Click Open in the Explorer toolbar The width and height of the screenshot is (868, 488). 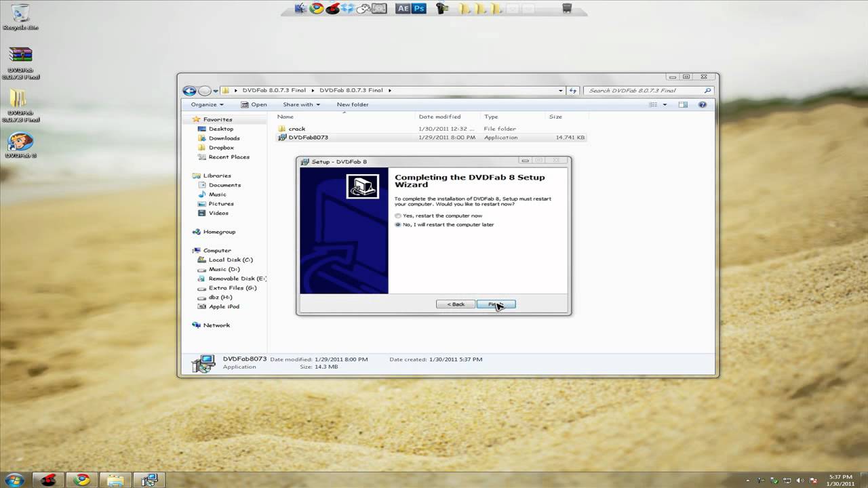point(254,104)
